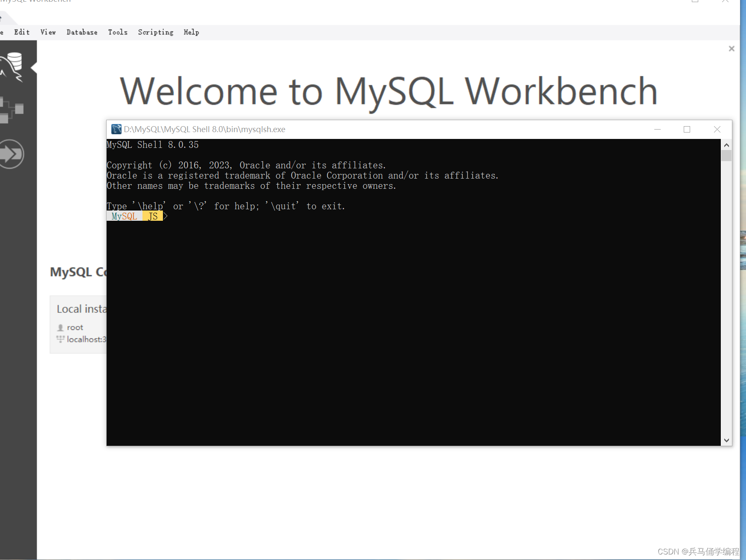Viewport: 746px width, 560px height.
Task: Open the Help menu
Action: point(191,32)
